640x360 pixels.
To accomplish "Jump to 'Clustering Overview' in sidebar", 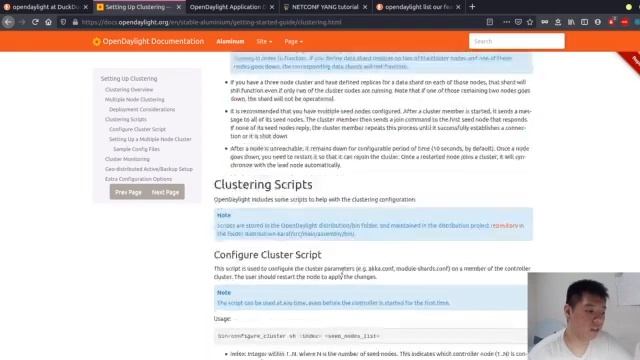I will click(129, 89).
